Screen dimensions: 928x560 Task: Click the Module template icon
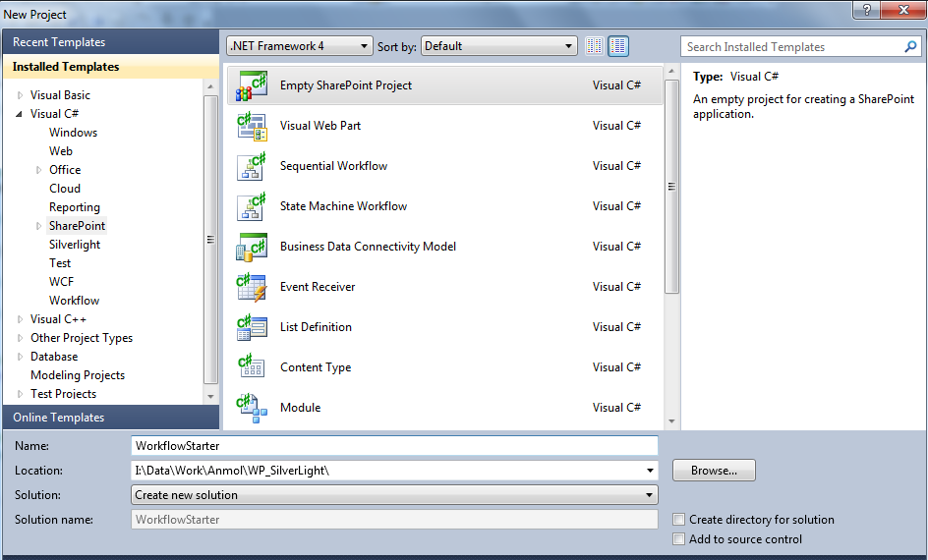[252, 408]
